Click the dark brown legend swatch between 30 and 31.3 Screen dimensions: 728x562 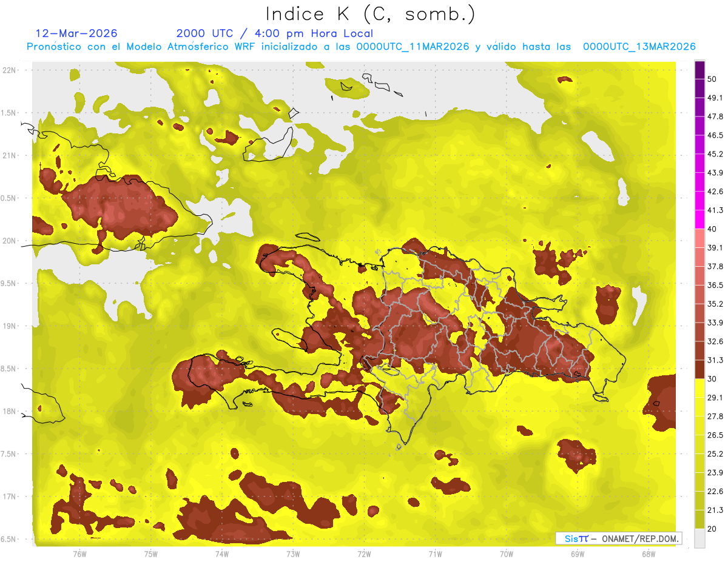click(699, 369)
